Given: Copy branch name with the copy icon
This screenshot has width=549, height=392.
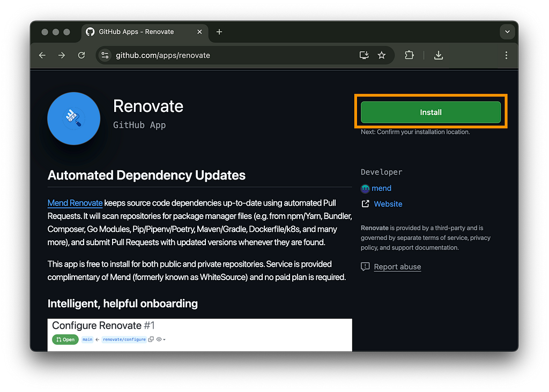Looking at the screenshot, I should point(151,339).
